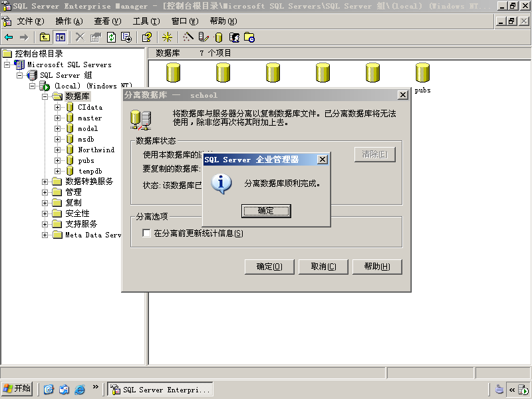Click 帮助(H) button in detach dialog
This screenshot has width=532, height=399.
[x=377, y=267]
